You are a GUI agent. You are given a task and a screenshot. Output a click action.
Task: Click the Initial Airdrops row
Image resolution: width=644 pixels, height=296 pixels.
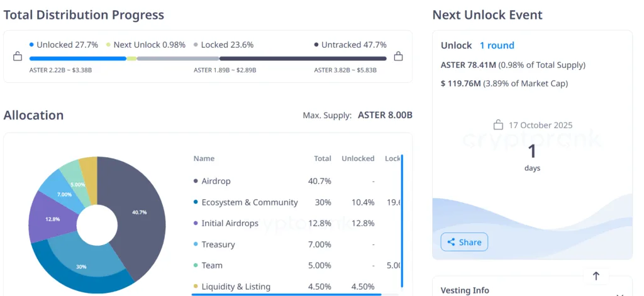[x=296, y=223]
